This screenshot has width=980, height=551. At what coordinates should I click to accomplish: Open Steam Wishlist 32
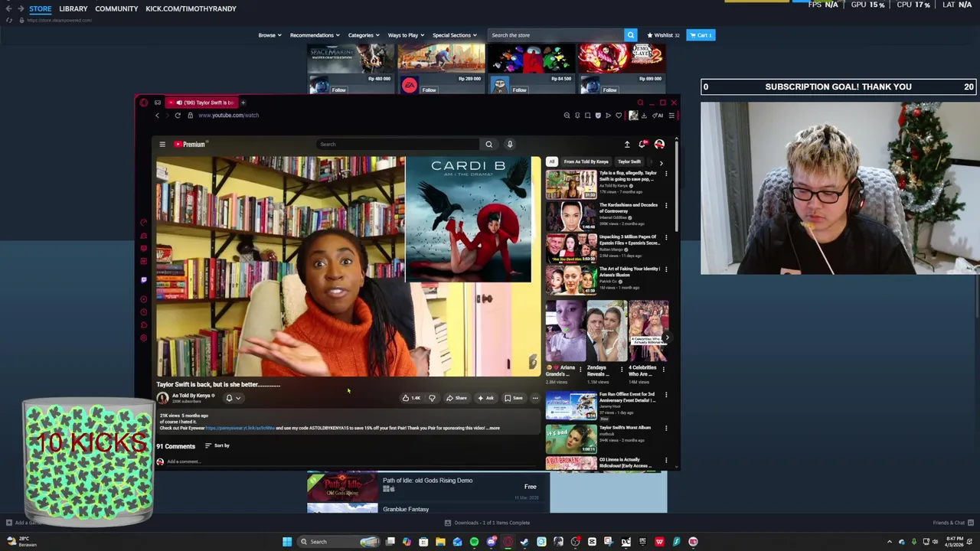pyautogui.click(x=663, y=35)
